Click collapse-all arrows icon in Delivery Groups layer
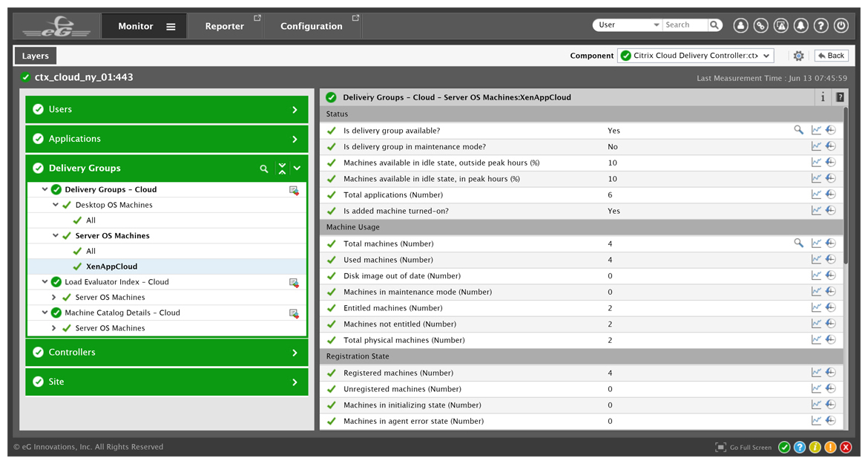This screenshot has width=868, height=464. pos(283,169)
